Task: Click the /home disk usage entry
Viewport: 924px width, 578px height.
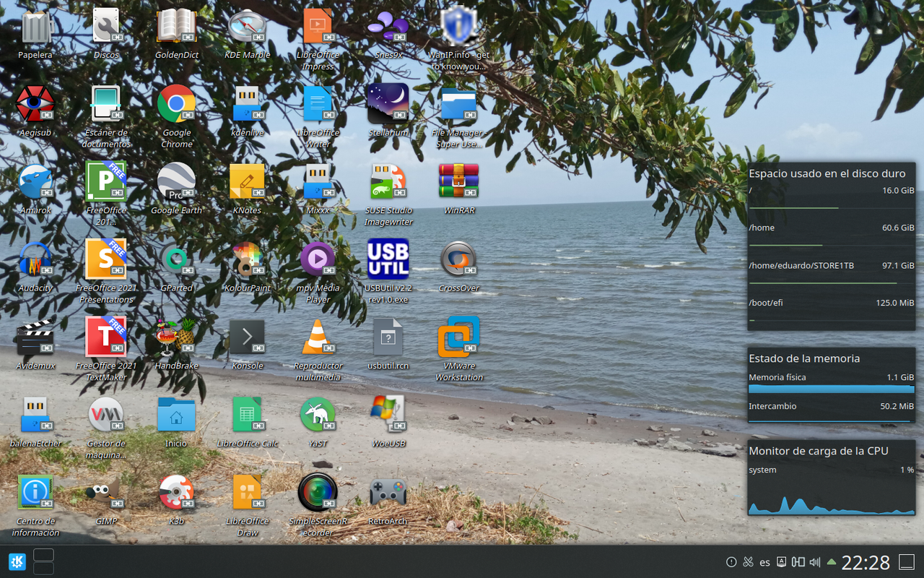Action: [832, 236]
